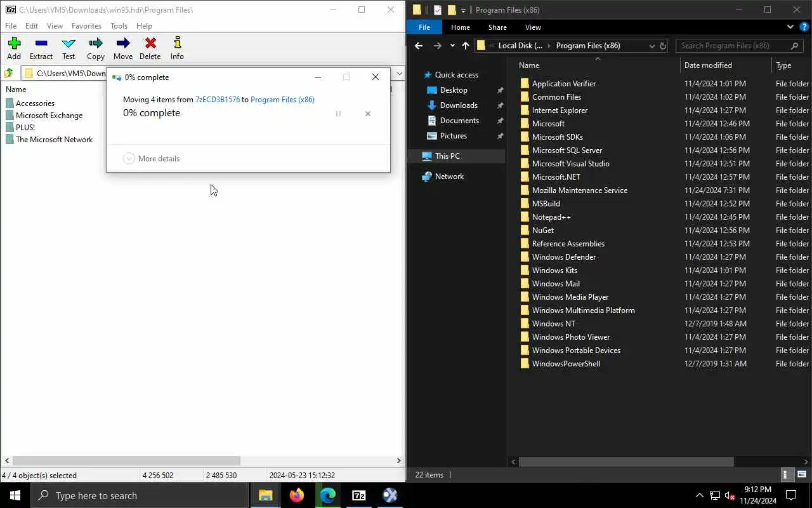Switch to the Explorer Home tab
Viewport: 812px width, 508px height.
(x=461, y=27)
